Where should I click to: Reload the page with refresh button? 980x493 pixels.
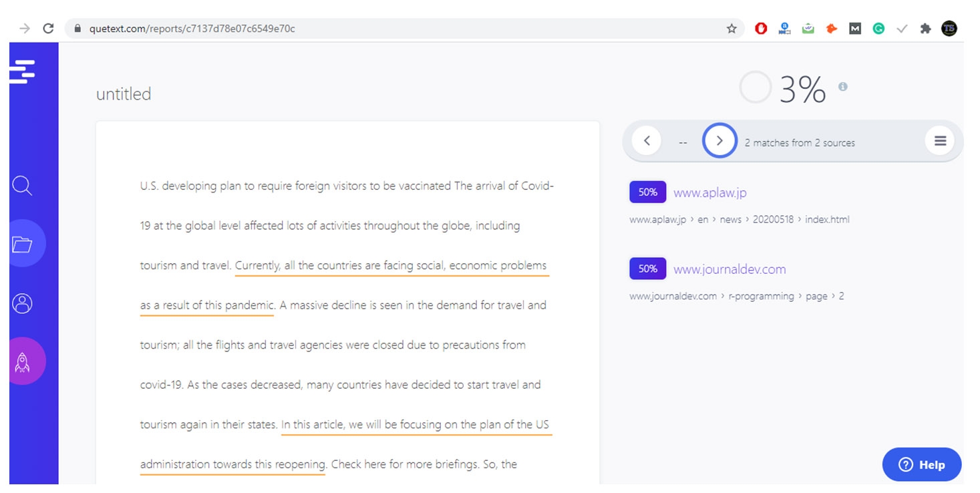pyautogui.click(x=48, y=29)
